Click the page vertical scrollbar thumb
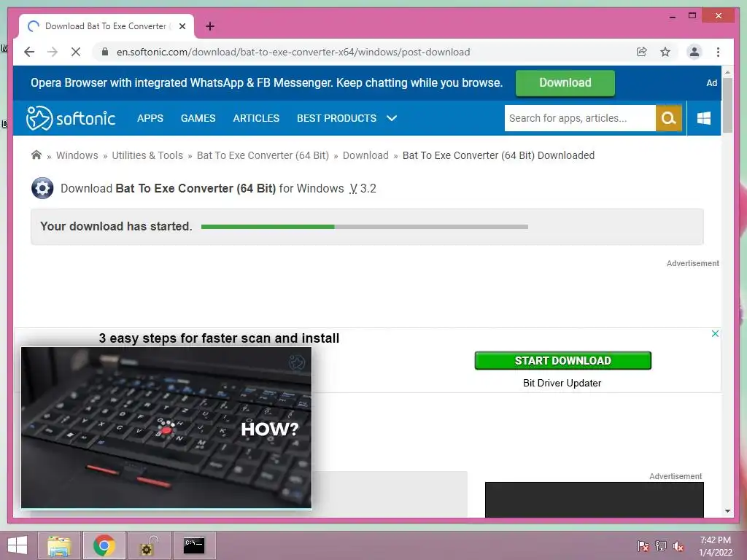The image size is (747, 560). 727,105
